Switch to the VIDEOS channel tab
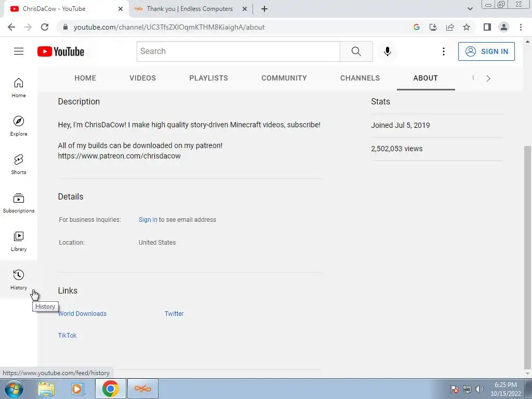Image resolution: width=532 pixels, height=399 pixels. (x=142, y=78)
